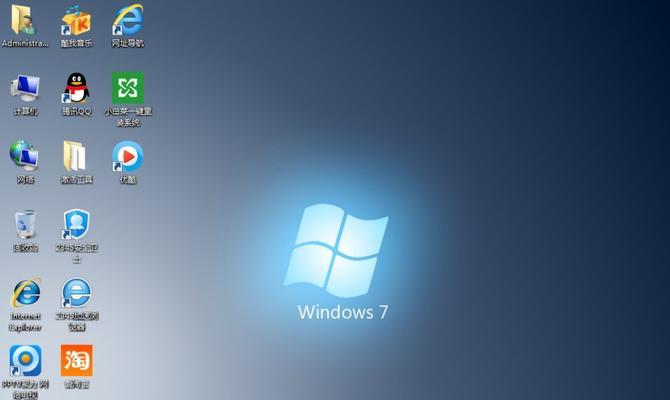Open the 2345 security shield shortcut

pos(76,224)
